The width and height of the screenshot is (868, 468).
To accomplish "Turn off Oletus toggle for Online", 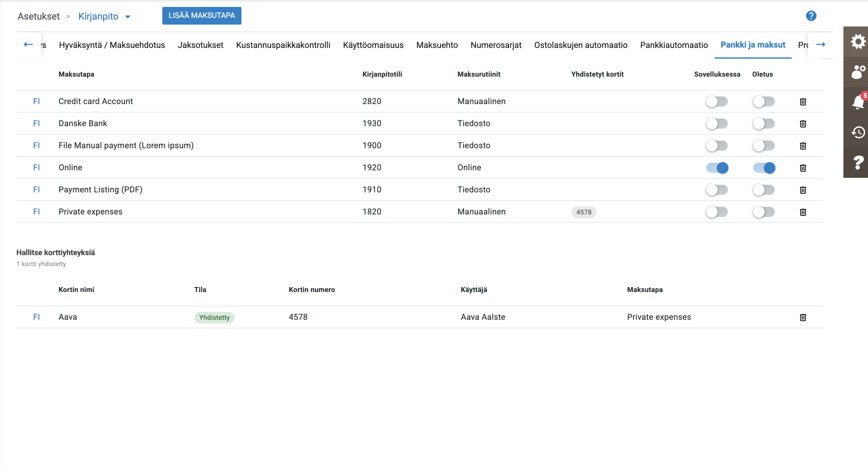I will [x=764, y=167].
